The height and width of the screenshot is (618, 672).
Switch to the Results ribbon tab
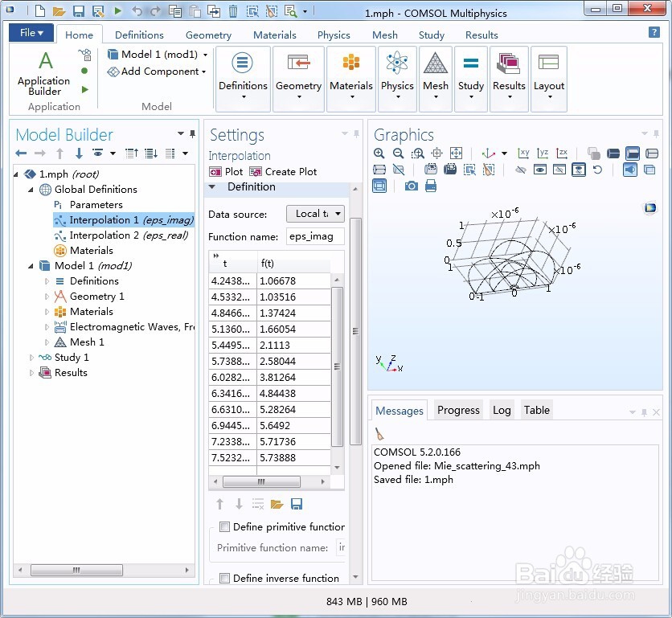pyautogui.click(x=481, y=35)
